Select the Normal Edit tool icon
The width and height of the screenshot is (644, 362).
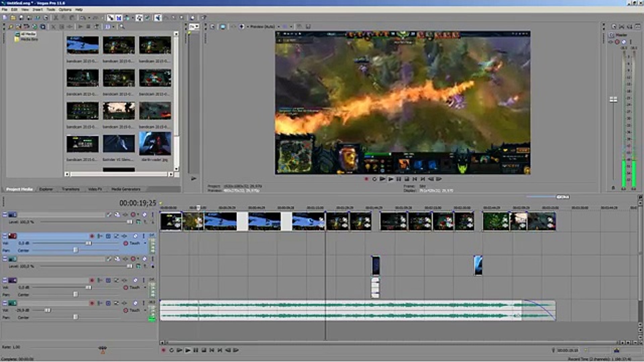pyautogui.click(x=158, y=18)
